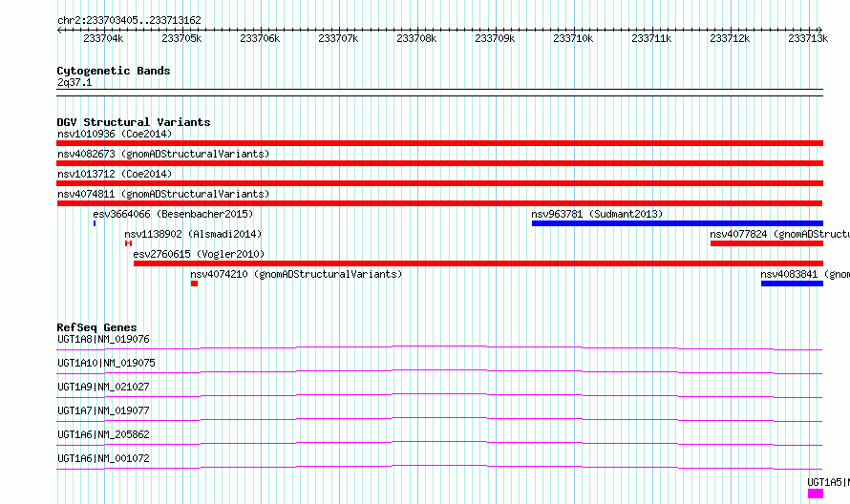Click the nsv1138902 (Alsmadi2014) label

coord(193,234)
